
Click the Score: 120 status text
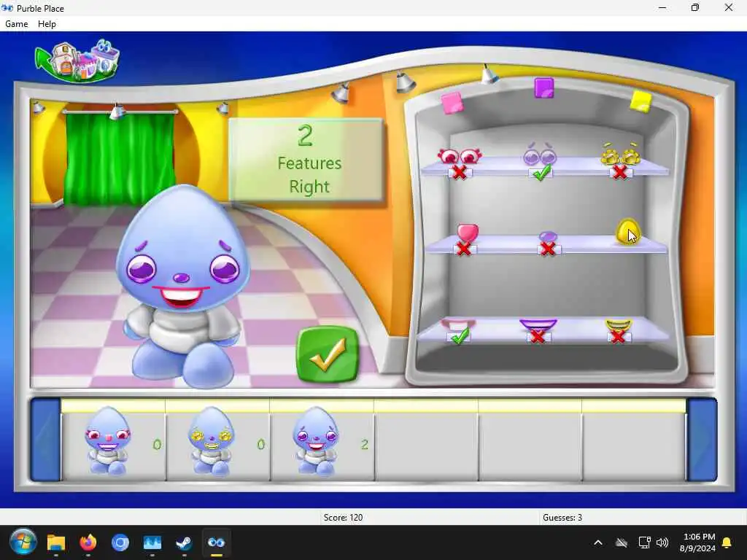[x=343, y=517]
